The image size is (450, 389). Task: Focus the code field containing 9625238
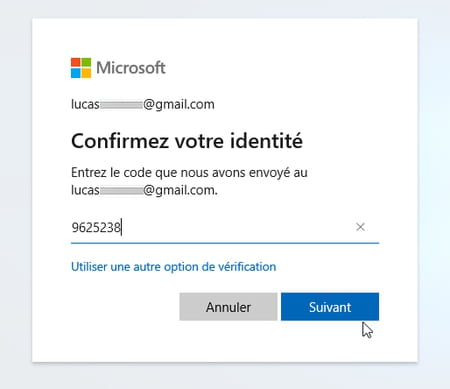tap(225, 228)
